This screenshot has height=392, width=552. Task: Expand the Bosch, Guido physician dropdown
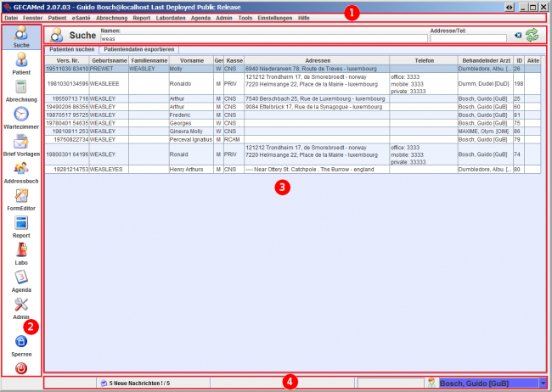coord(543,384)
